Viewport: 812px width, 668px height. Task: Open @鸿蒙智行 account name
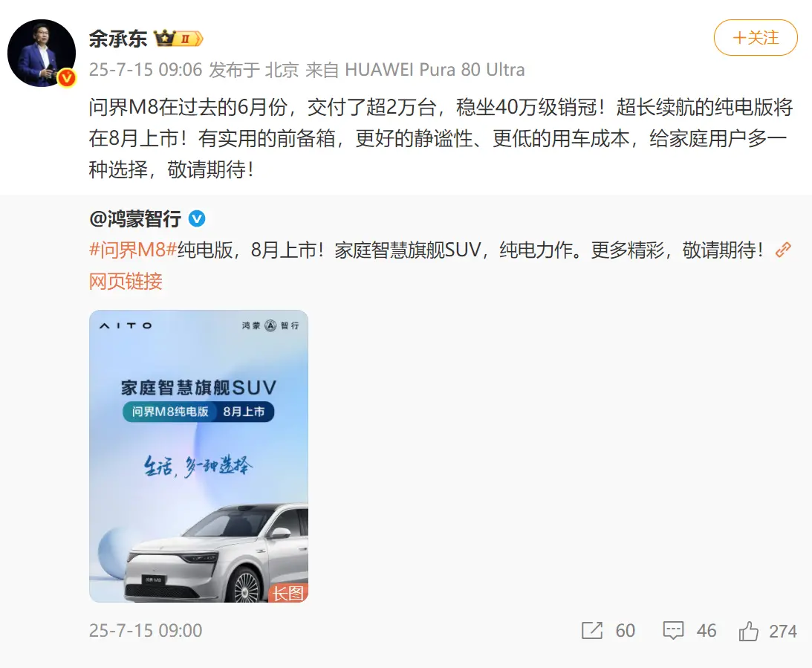(x=135, y=219)
